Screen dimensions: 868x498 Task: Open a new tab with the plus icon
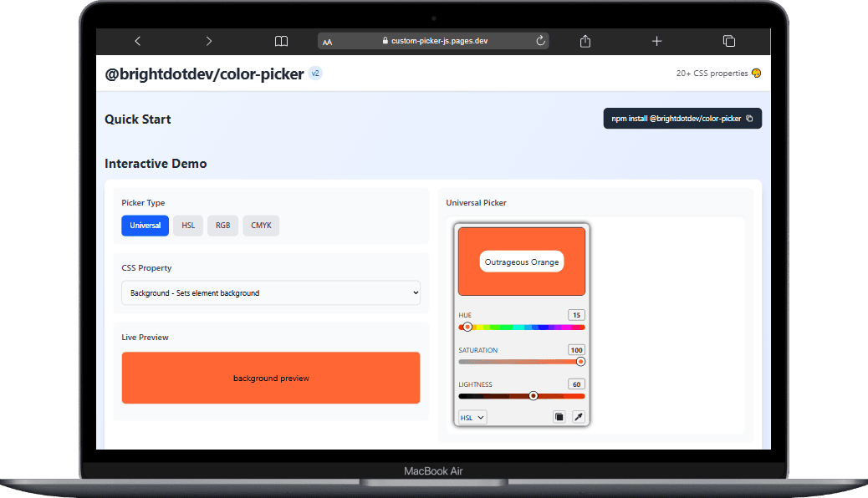[656, 41]
